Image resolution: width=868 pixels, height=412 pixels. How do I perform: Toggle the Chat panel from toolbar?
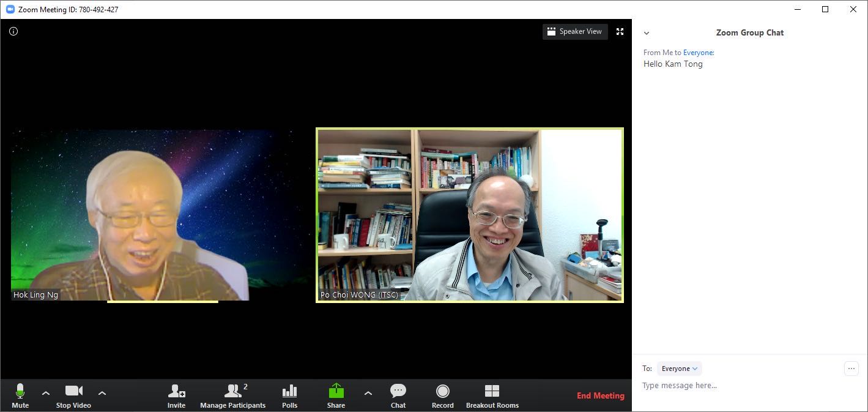[x=398, y=395]
